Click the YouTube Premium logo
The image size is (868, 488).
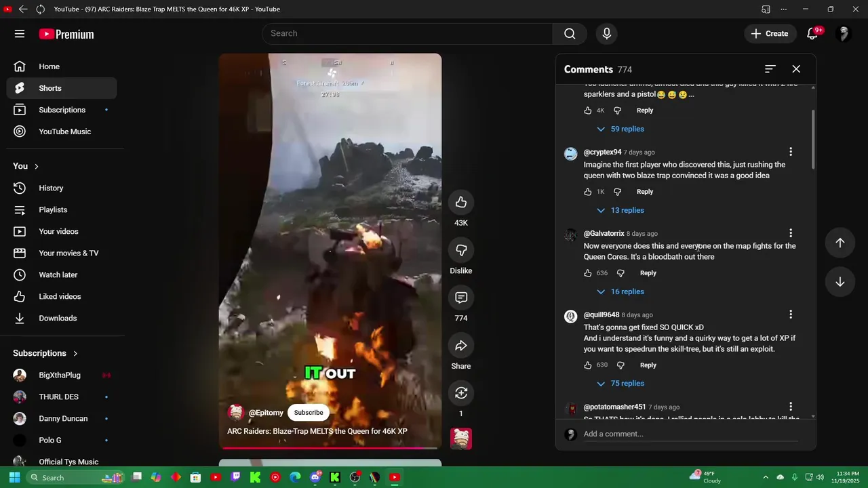[66, 34]
